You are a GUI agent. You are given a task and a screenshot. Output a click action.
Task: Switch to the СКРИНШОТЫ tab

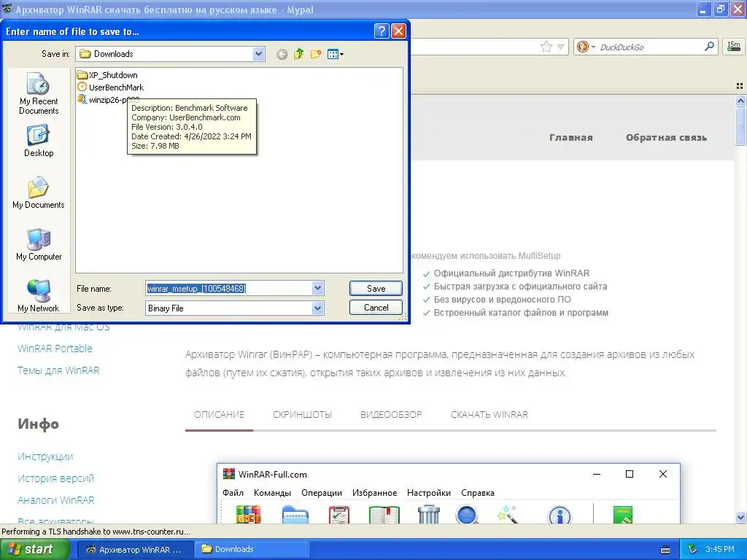point(303,415)
